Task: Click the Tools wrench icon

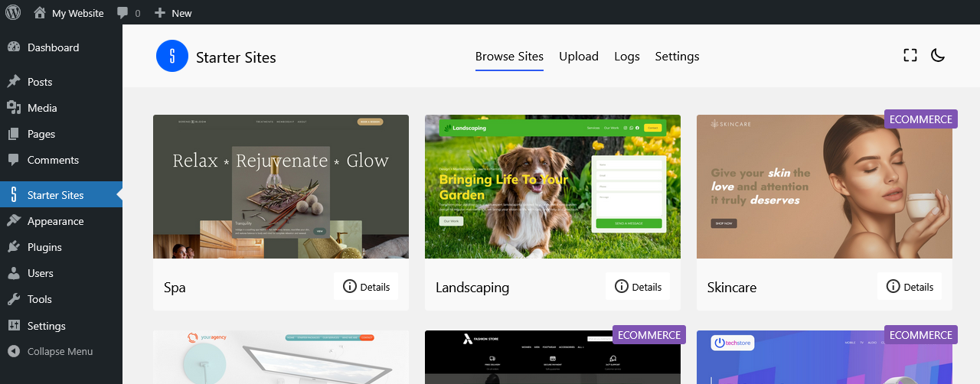Action: [14, 299]
